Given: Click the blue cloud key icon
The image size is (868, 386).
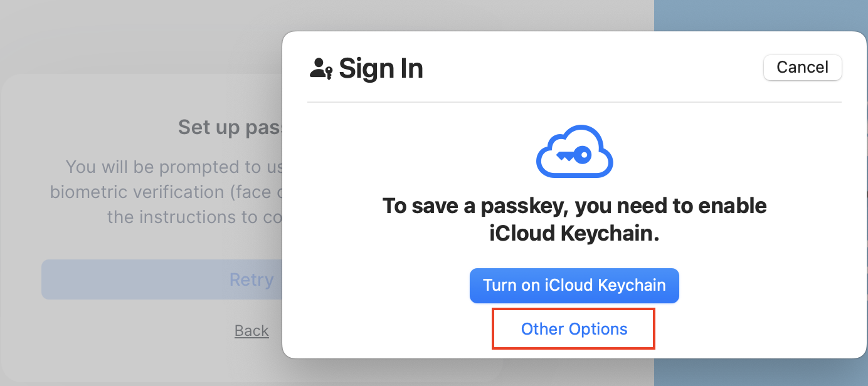Looking at the screenshot, I should pyautogui.click(x=574, y=152).
